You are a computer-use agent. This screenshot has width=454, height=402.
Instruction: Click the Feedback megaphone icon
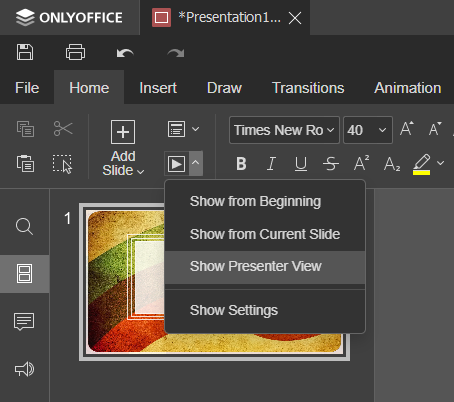[x=24, y=369]
